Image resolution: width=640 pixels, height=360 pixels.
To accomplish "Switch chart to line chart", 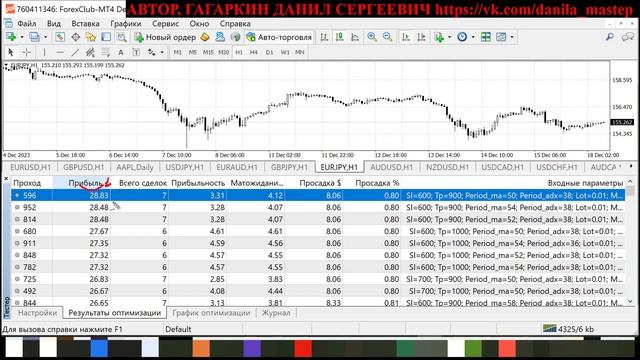I will click(355, 37).
